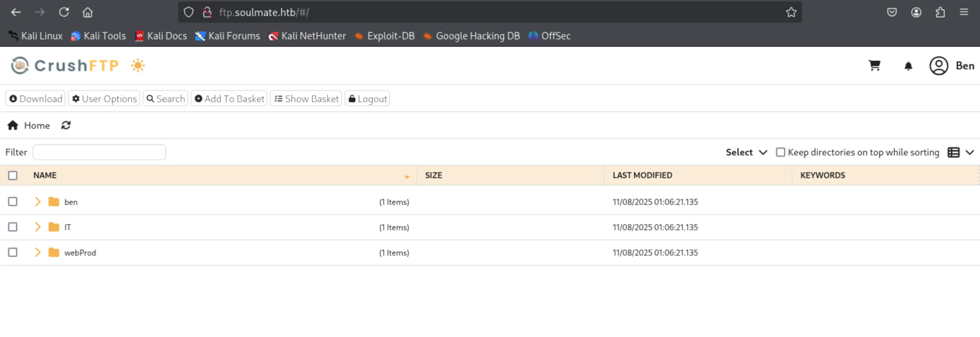Click the User Options button
This screenshot has height=337, width=980.
coord(104,99)
